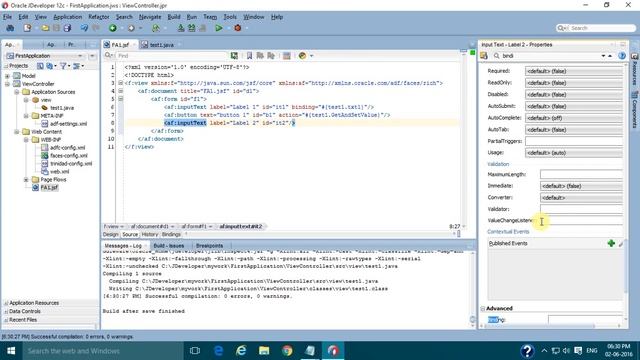Open the Immediate property dropdown
This screenshot has height=360, width=640.
581,186
